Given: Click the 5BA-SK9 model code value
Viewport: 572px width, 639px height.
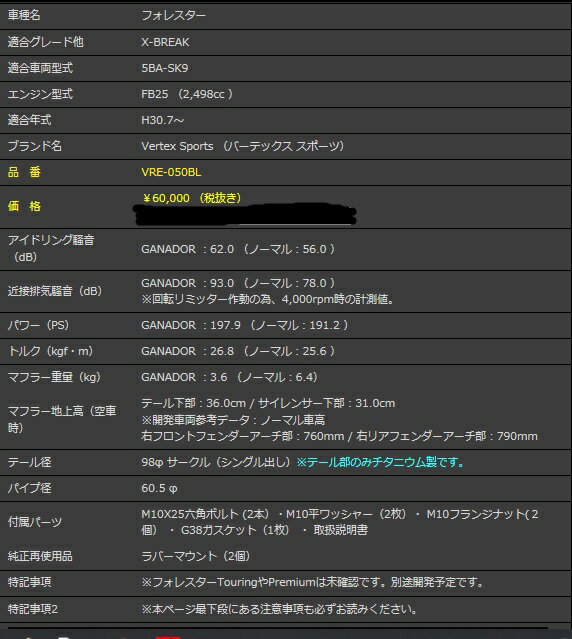Looking at the screenshot, I should pos(165,68).
